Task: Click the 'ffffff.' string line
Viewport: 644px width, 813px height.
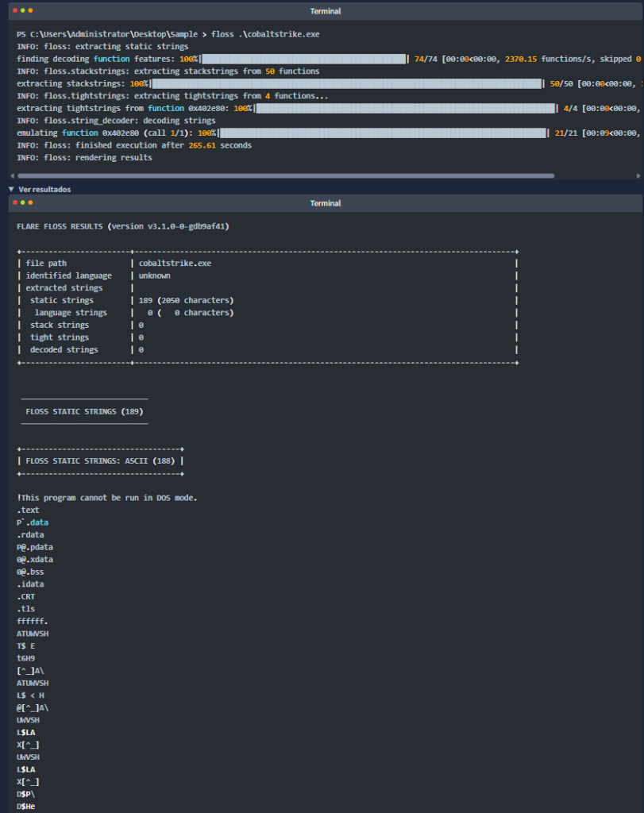Action: (32, 621)
